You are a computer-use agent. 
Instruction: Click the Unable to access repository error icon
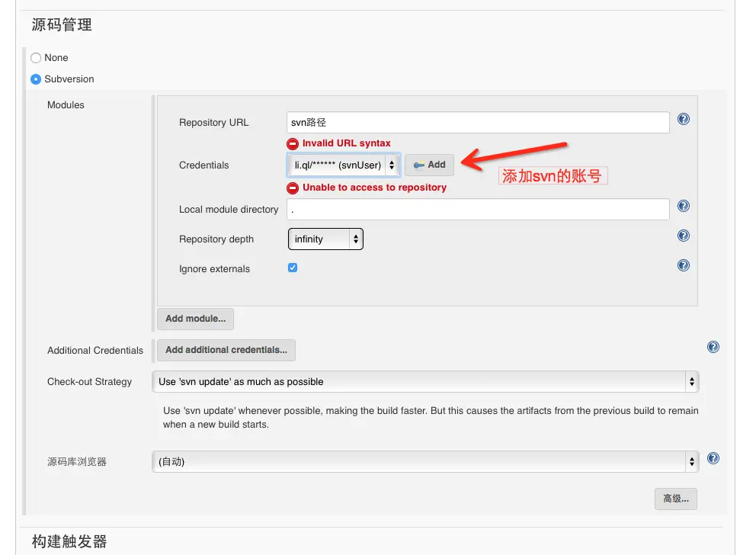pyautogui.click(x=293, y=188)
